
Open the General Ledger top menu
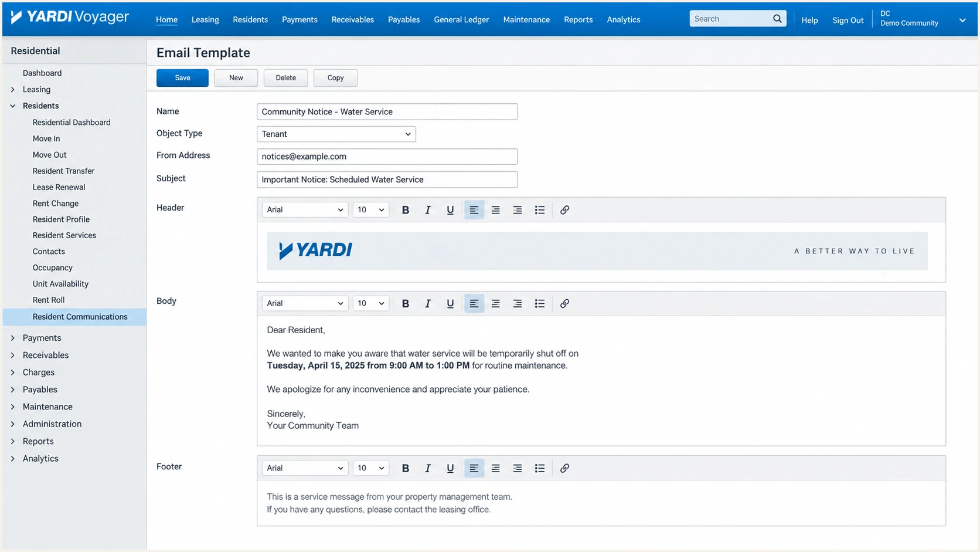point(461,19)
